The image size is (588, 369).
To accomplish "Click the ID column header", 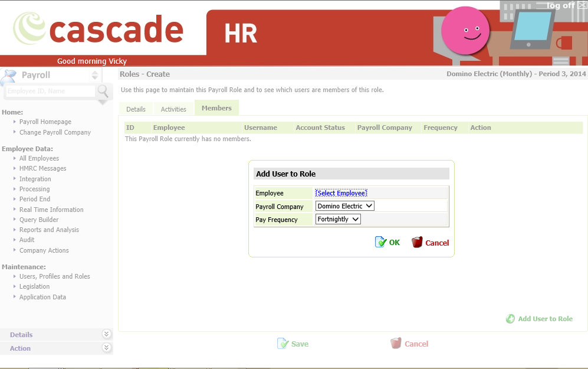I will (x=130, y=128).
